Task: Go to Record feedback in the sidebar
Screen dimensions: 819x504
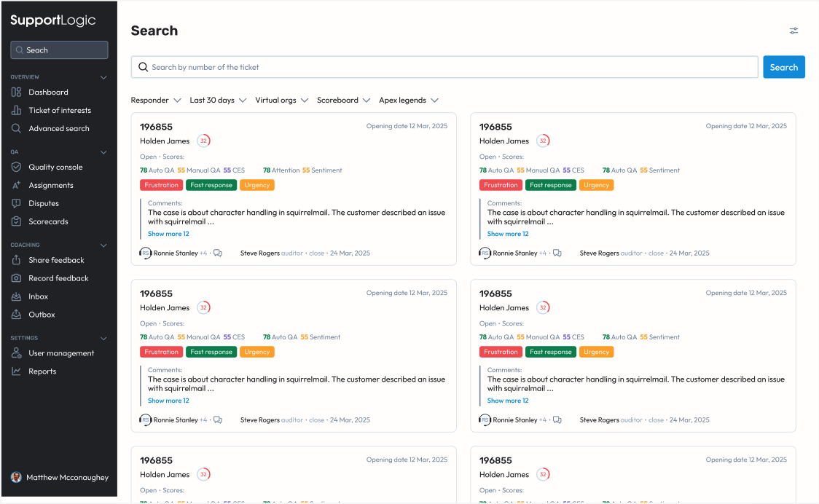Action: [58, 278]
